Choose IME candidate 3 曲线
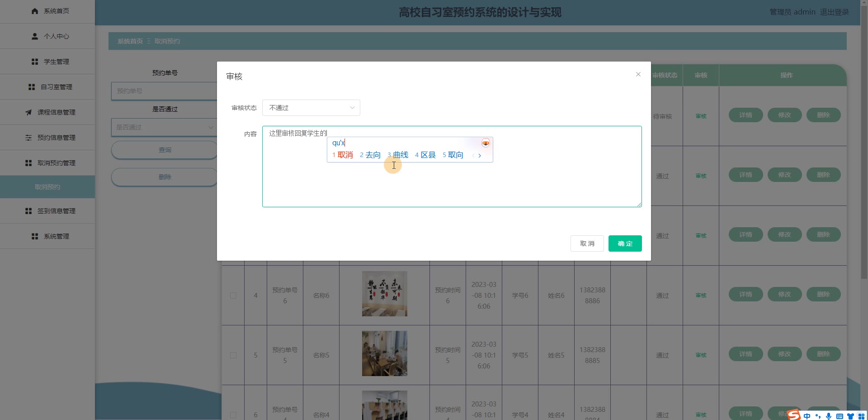868x420 pixels. (x=398, y=155)
